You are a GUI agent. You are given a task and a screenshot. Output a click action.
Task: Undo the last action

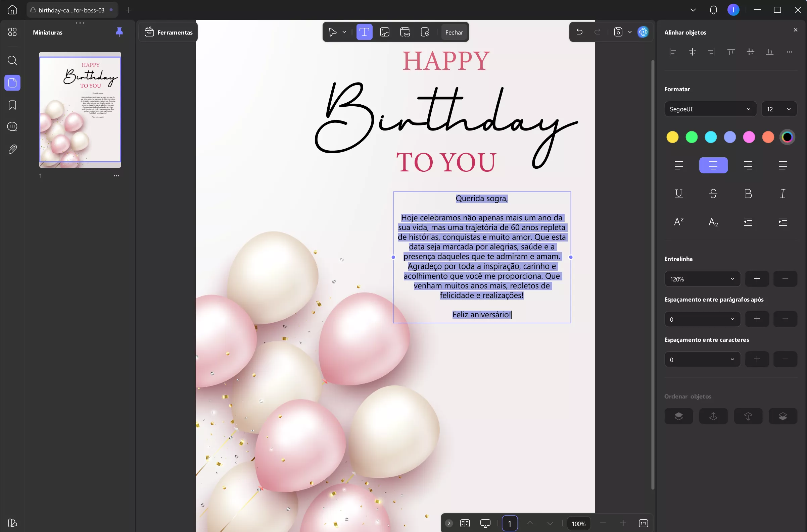(579, 32)
